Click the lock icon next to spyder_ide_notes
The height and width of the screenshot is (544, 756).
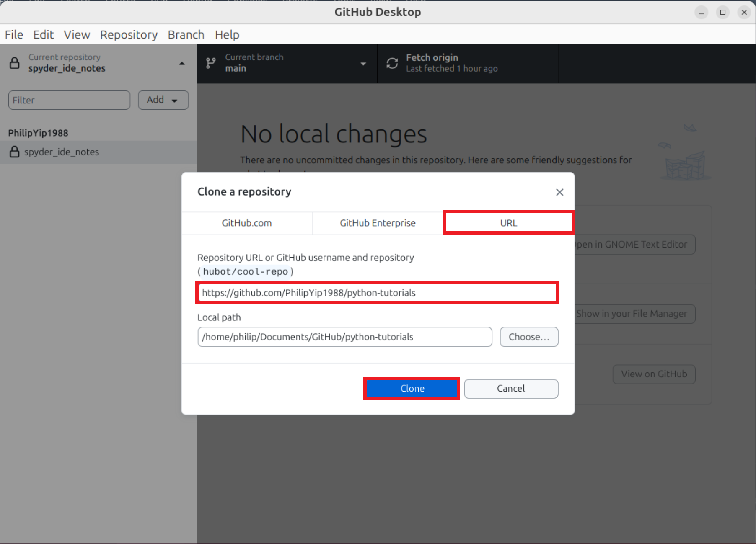tap(15, 152)
